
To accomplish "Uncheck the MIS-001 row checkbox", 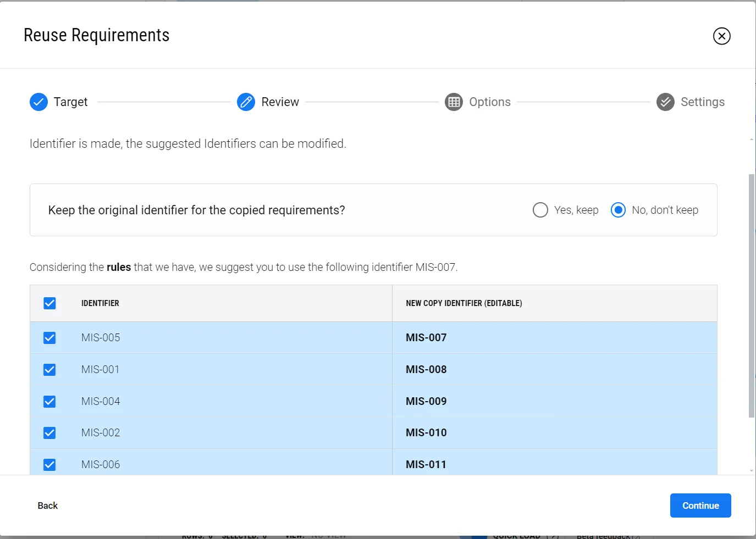I will (49, 370).
